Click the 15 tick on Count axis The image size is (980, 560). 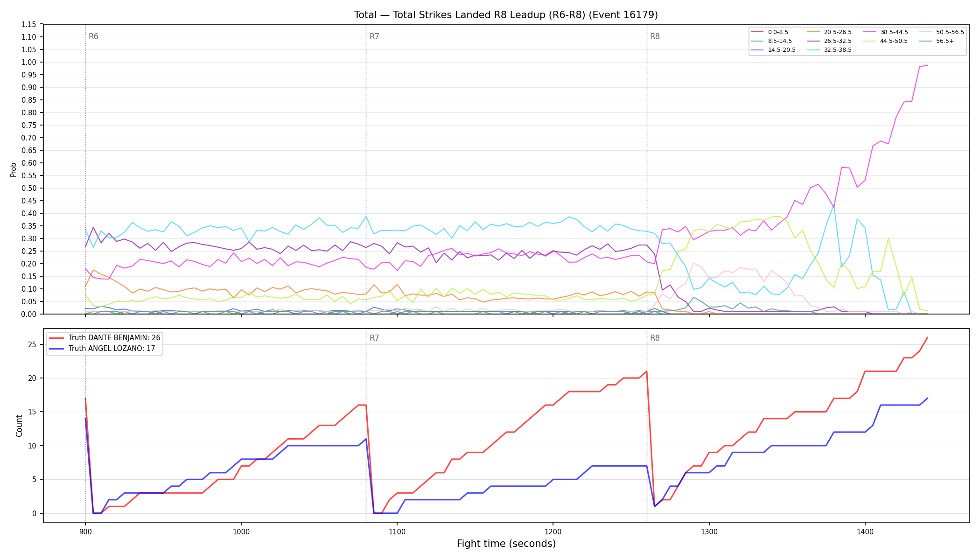point(32,412)
